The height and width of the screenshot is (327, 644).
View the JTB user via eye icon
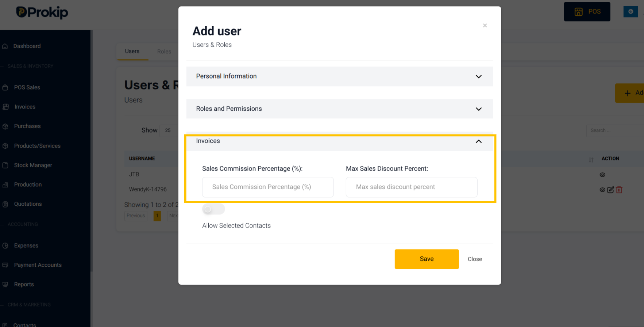[602, 175]
